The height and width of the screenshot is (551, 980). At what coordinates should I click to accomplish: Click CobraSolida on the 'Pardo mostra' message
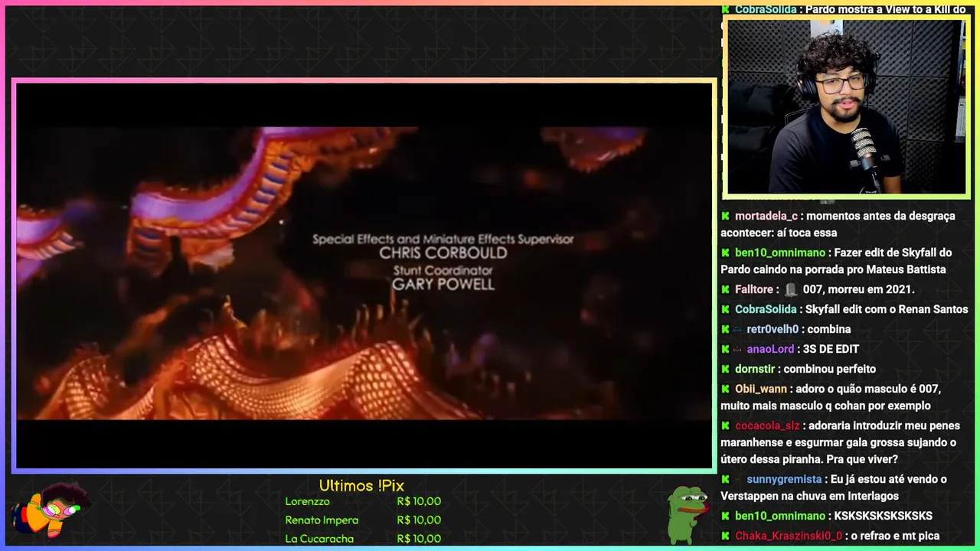(766, 10)
